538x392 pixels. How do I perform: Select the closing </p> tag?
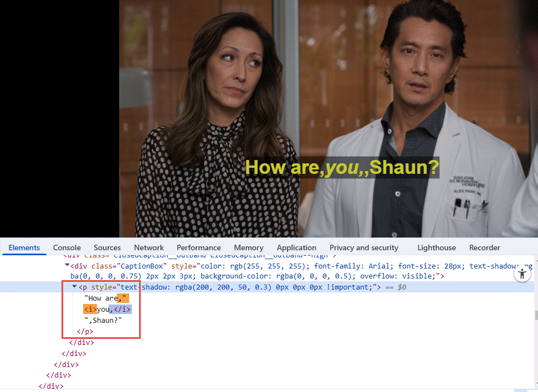click(85, 331)
